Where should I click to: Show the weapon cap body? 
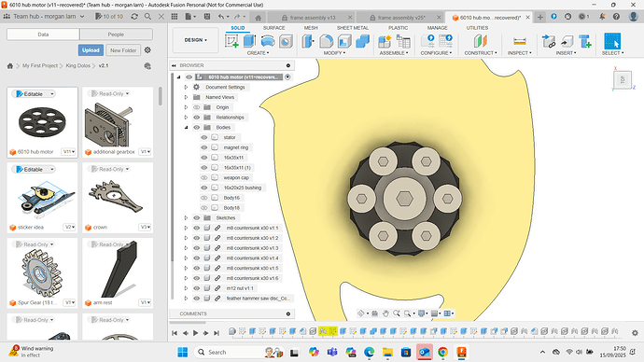tap(204, 177)
